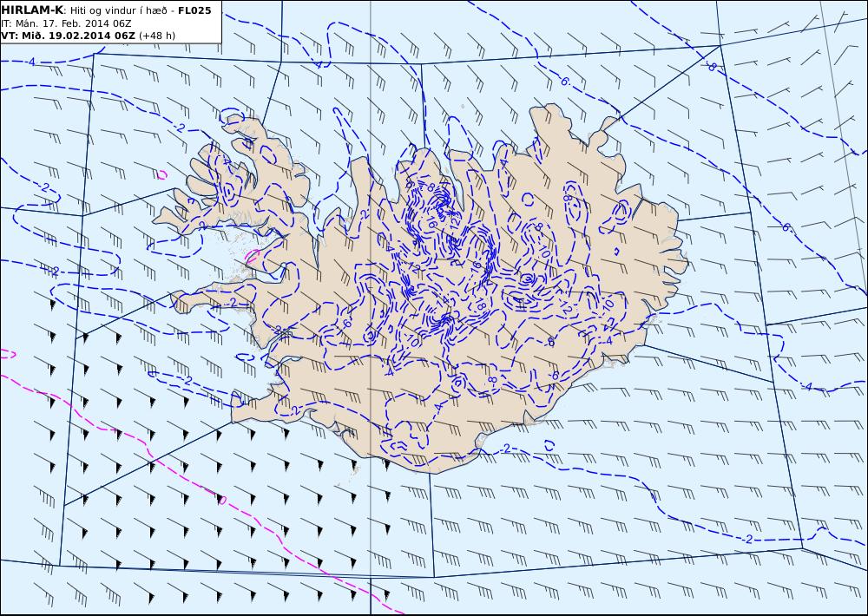Screen dimensions: 868x616
Task: Click the -6 isotherm label over sea north of Iceland
Action: pos(563,82)
